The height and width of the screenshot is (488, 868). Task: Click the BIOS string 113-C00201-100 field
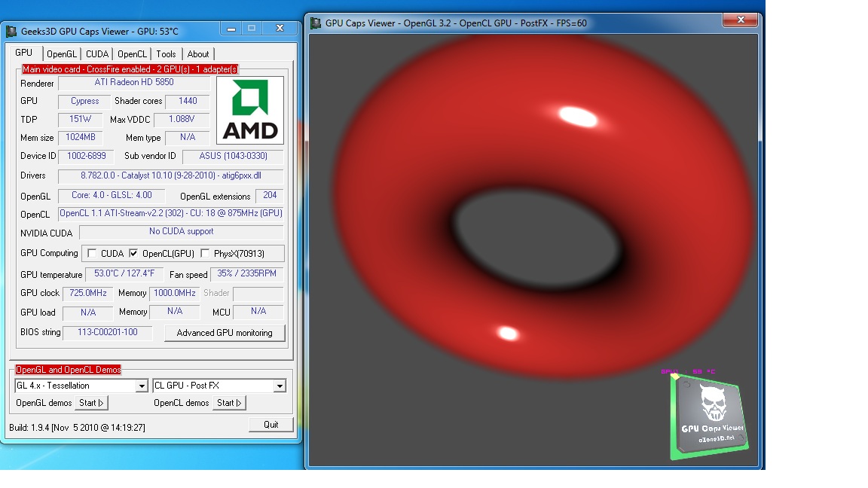(x=108, y=333)
